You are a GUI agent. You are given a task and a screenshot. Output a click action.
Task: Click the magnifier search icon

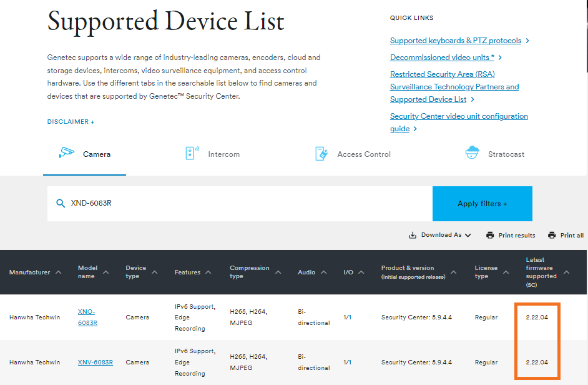(x=61, y=203)
